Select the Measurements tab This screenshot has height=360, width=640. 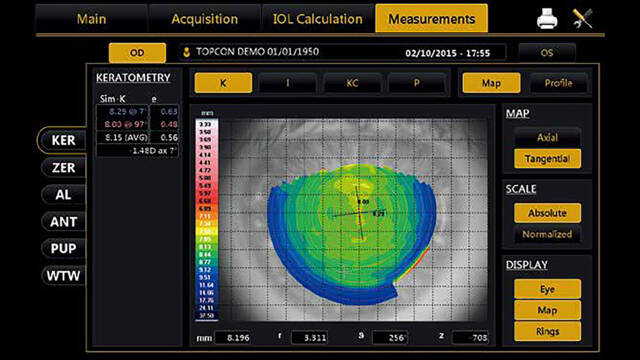431,19
